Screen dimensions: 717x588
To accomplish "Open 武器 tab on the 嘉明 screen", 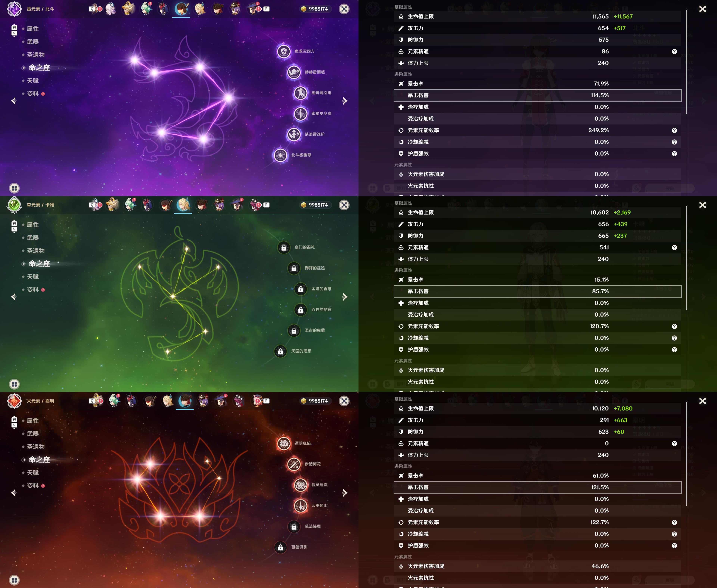I will (32, 434).
